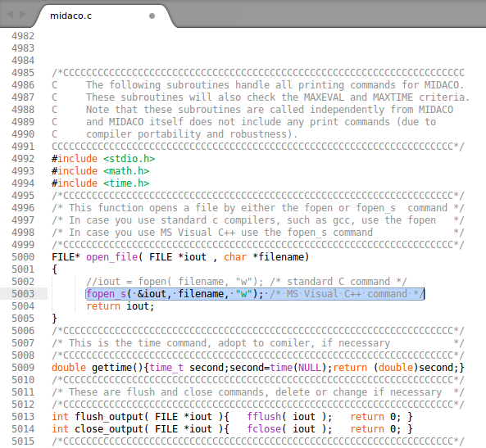Click 'int' keyword before flush_output
This screenshot has height=448, width=486.
pos(60,417)
